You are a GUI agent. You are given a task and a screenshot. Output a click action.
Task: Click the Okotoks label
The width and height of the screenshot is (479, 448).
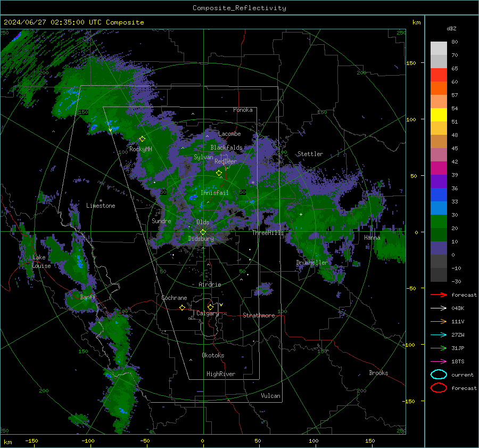click(213, 355)
